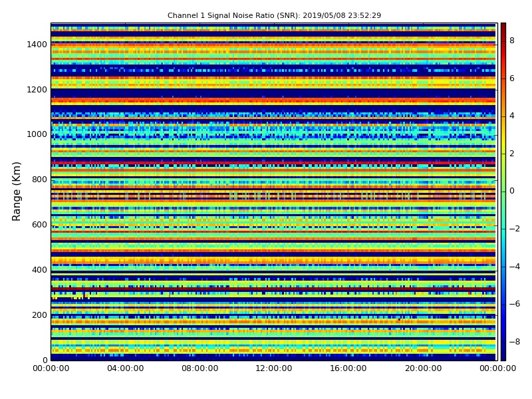Click the 12:00:00 time axis label
532x399 pixels.
tap(274, 368)
